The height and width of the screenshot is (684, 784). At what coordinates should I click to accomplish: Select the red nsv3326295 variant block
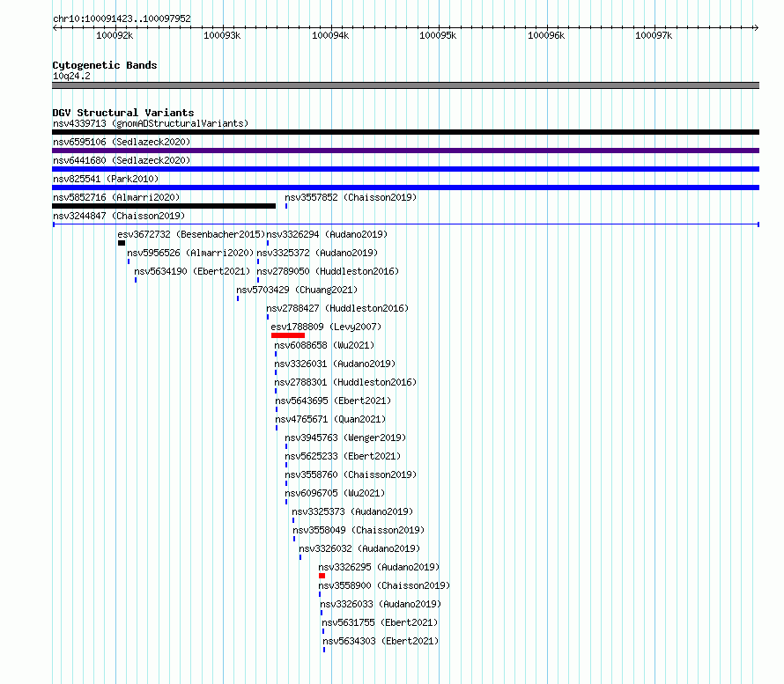tap(322, 576)
